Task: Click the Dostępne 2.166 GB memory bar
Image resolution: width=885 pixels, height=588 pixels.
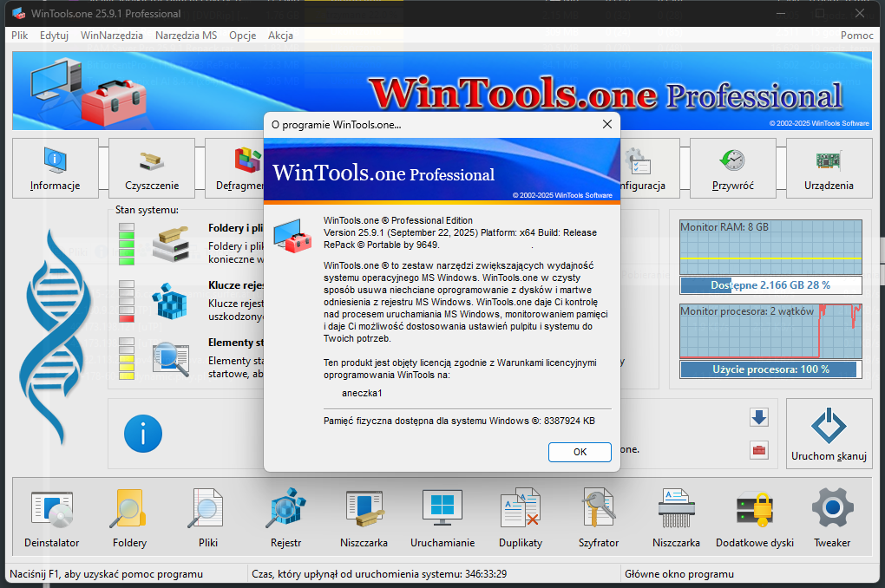Action: click(770, 285)
